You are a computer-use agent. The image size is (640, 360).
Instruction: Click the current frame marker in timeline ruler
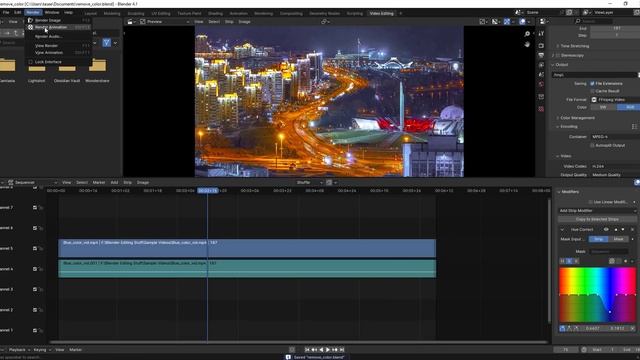click(x=208, y=191)
